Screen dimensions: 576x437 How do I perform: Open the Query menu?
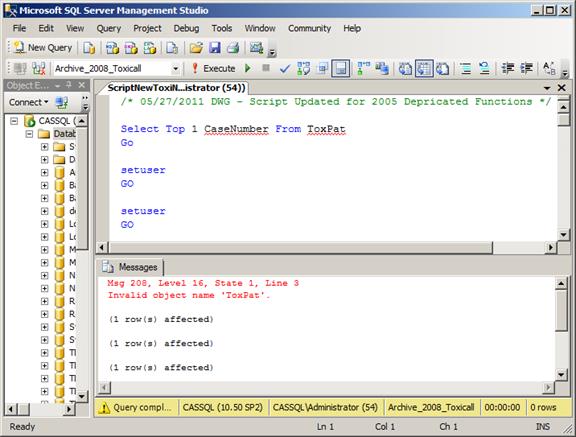coord(109,28)
